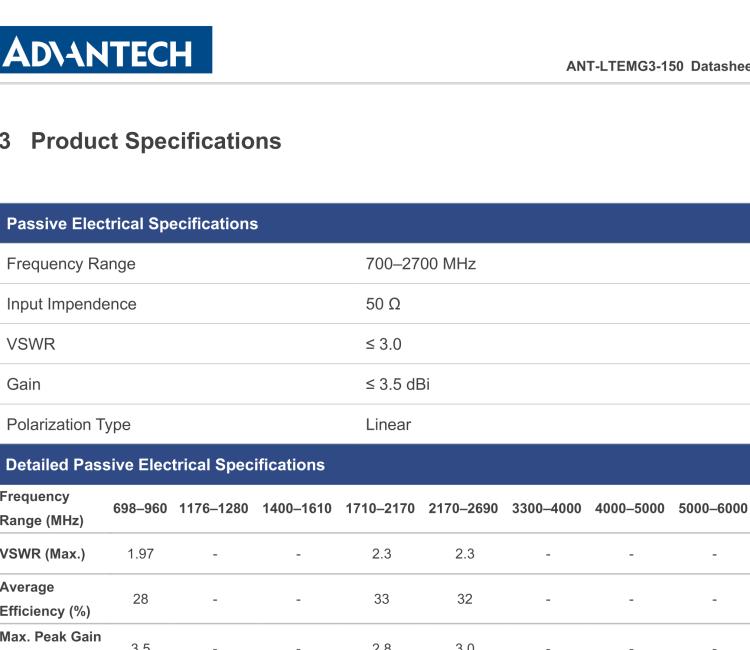This screenshot has height=650, width=750.
Task: Click the 1.97 VSWR value cell
Action: (140, 553)
